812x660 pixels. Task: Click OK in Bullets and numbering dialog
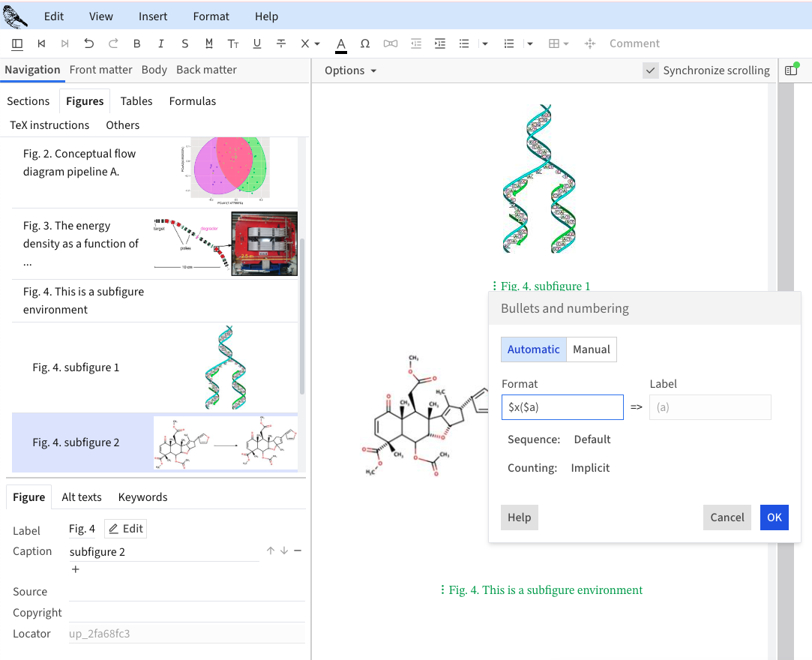[774, 517]
